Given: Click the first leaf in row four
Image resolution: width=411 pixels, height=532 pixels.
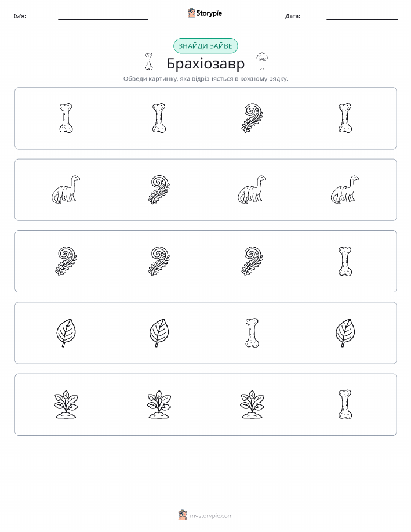Looking at the screenshot, I should point(66,333).
